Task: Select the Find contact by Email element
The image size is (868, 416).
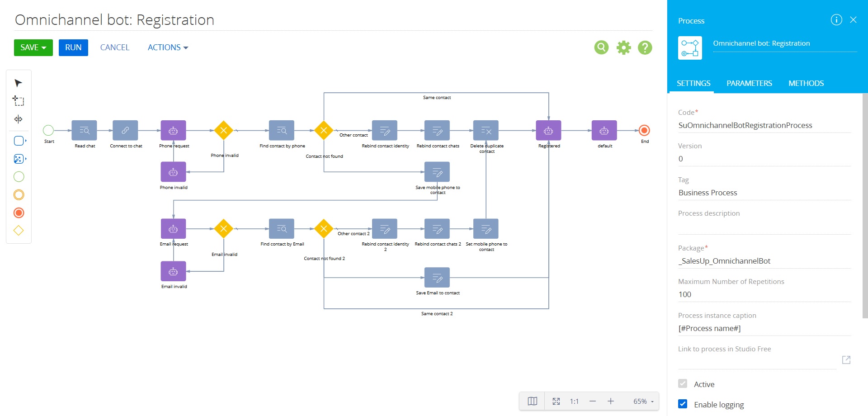Action: (282, 229)
